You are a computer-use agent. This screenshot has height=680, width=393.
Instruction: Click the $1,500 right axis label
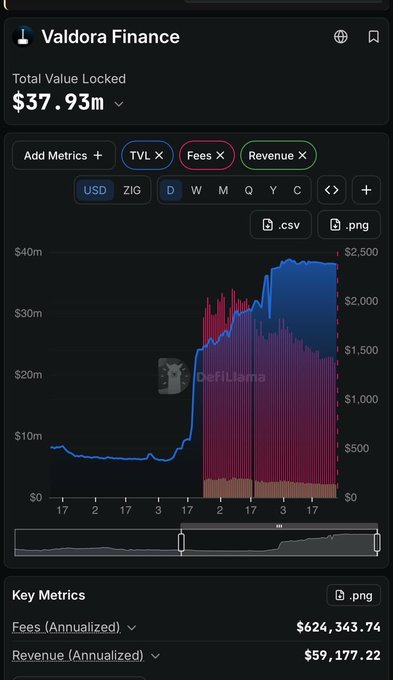[361, 350]
